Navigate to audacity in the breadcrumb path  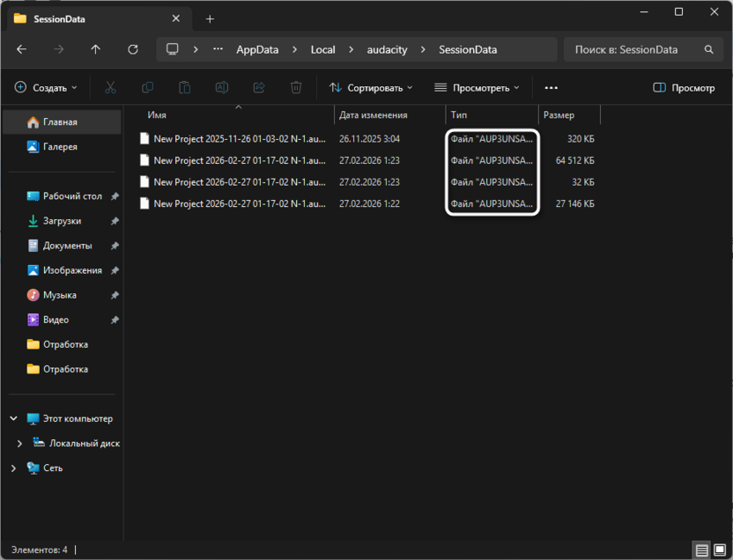(387, 49)
